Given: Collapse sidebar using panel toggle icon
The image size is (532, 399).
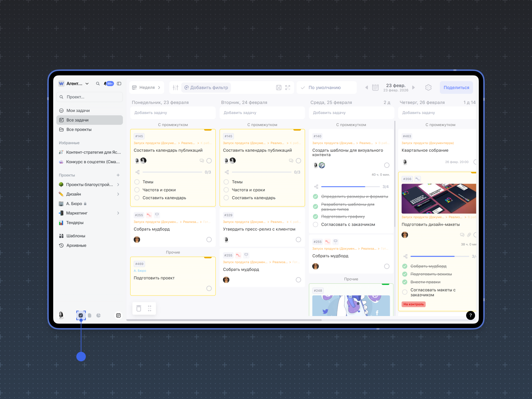Looking at the screenshot, I should [x=119, y=84].
